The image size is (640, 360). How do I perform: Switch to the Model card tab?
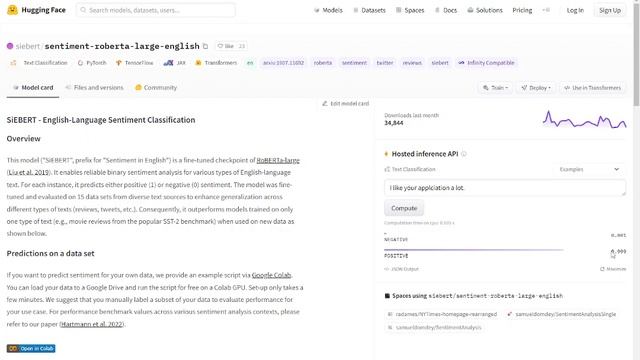pyautogui.click(x=33, y=88)
